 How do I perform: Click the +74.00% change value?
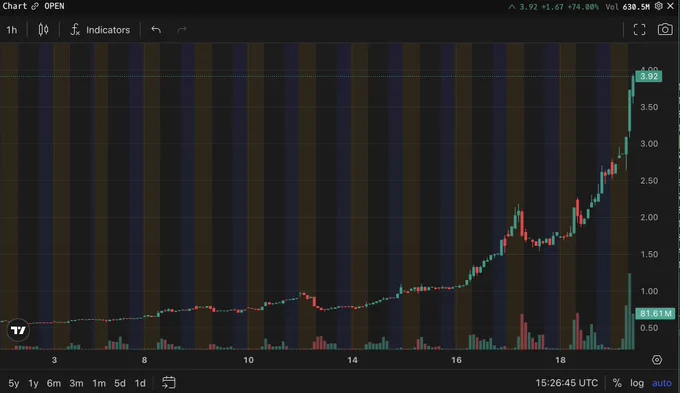point(582,7)
